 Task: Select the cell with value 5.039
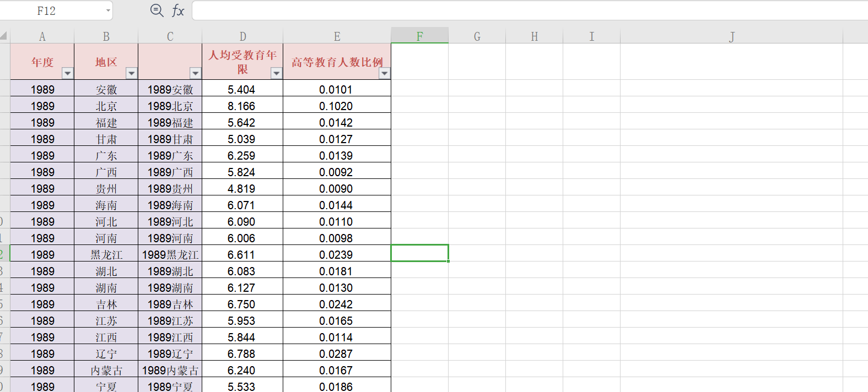point(242,139)
